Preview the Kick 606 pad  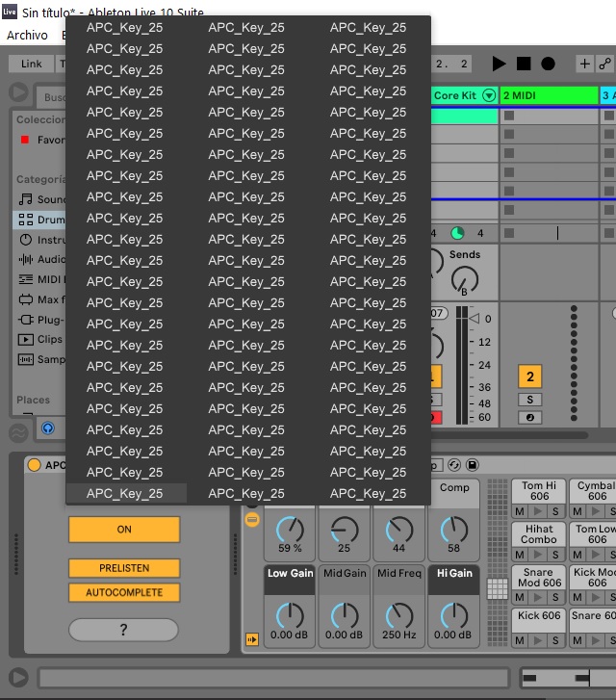point(538,640)
